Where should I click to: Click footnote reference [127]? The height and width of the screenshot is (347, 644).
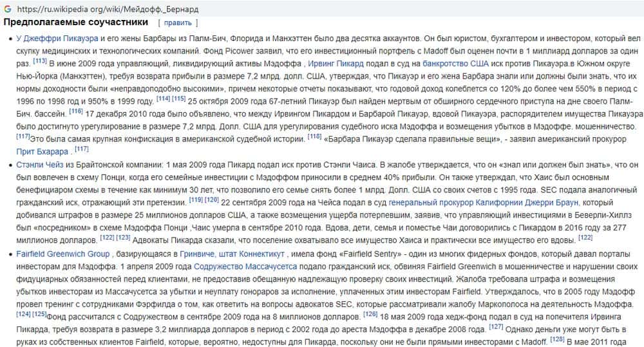click(x=496, y=327)
